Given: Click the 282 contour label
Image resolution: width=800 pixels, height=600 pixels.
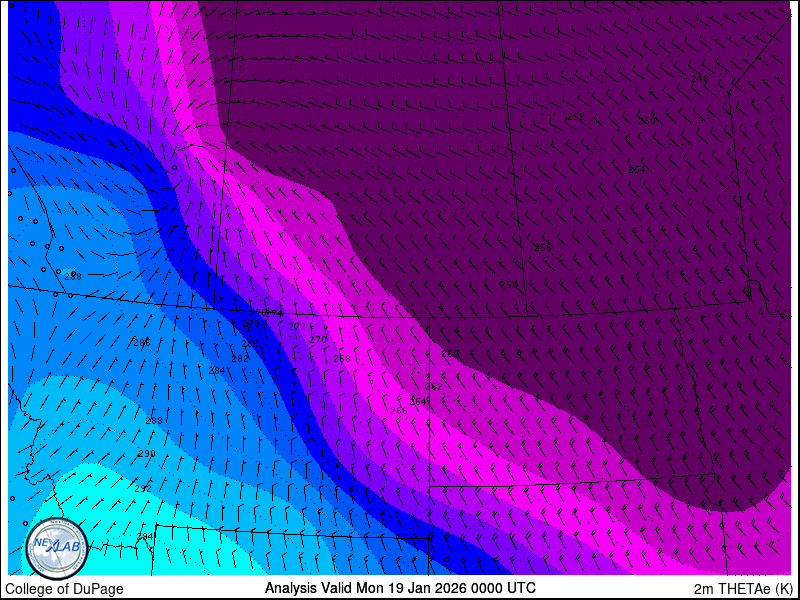Looking at the screenshot, I should 240,359.
